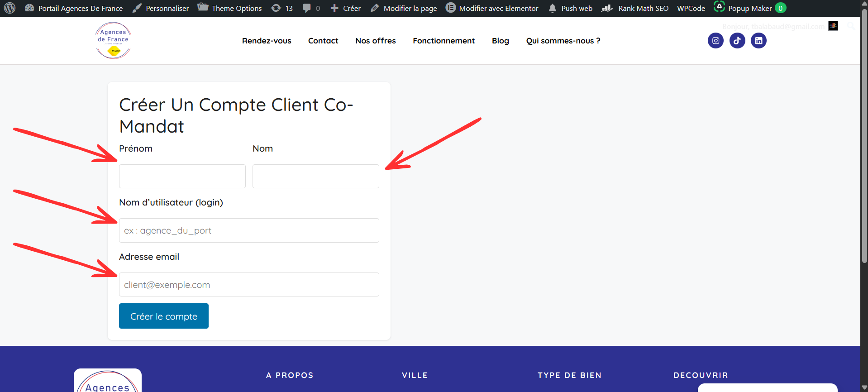Click the footer Agences de France logo
The width and height of the screenshot is (868, 392).
[x=108, y=381]
